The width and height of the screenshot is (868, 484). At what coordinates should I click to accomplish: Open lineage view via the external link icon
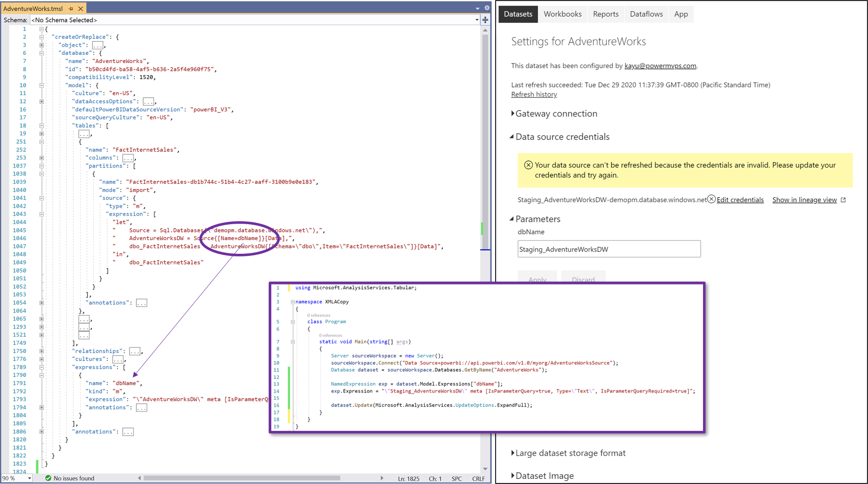pos(843,199)
